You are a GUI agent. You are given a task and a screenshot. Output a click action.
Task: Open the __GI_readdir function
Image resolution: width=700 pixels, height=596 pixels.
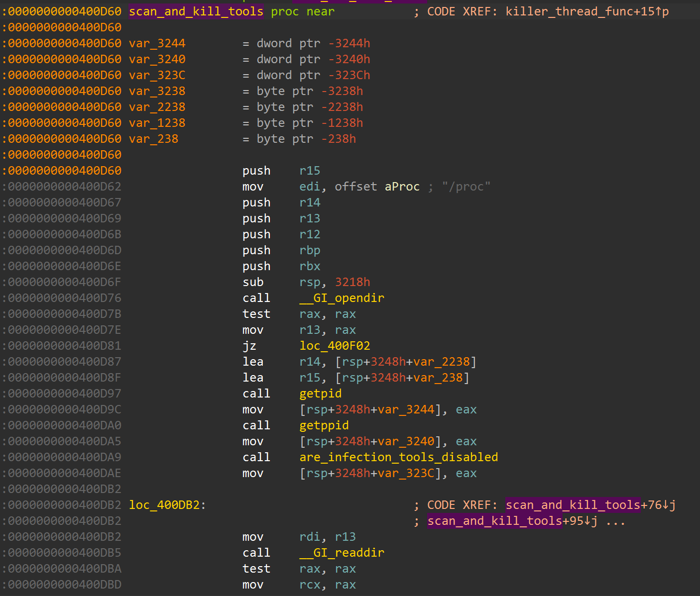point(342,552)
